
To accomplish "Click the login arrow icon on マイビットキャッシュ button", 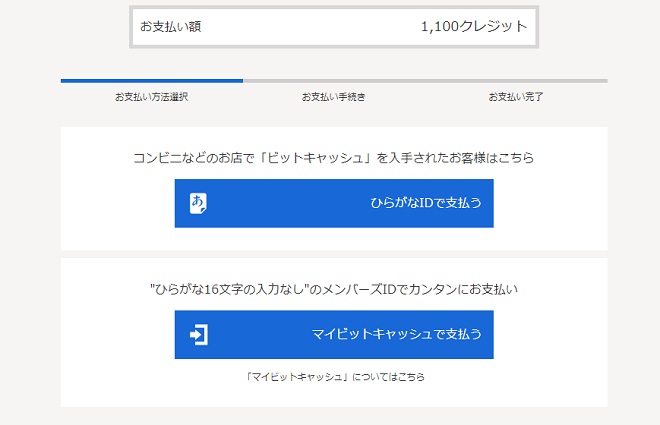I will click(199, 335).
